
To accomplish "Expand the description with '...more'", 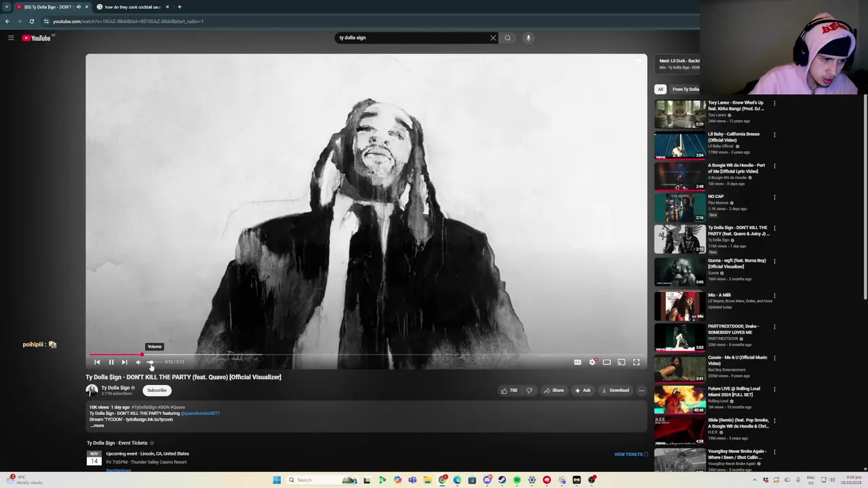I will click(x=97, y=426).
